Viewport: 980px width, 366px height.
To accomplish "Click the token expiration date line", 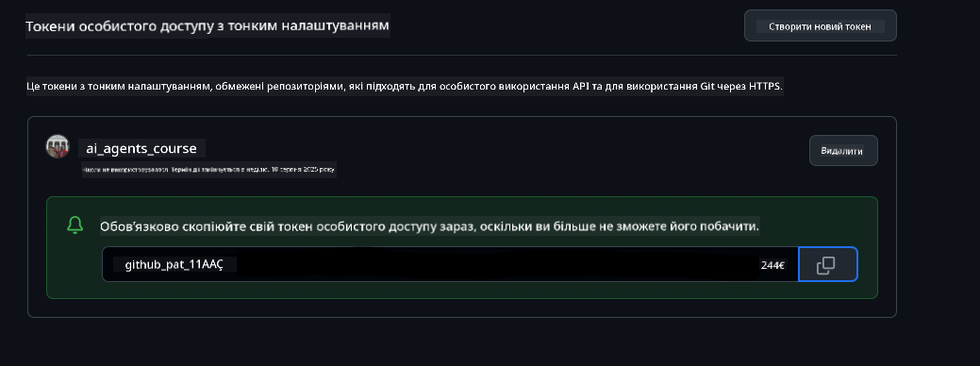I will click(209, 169).
